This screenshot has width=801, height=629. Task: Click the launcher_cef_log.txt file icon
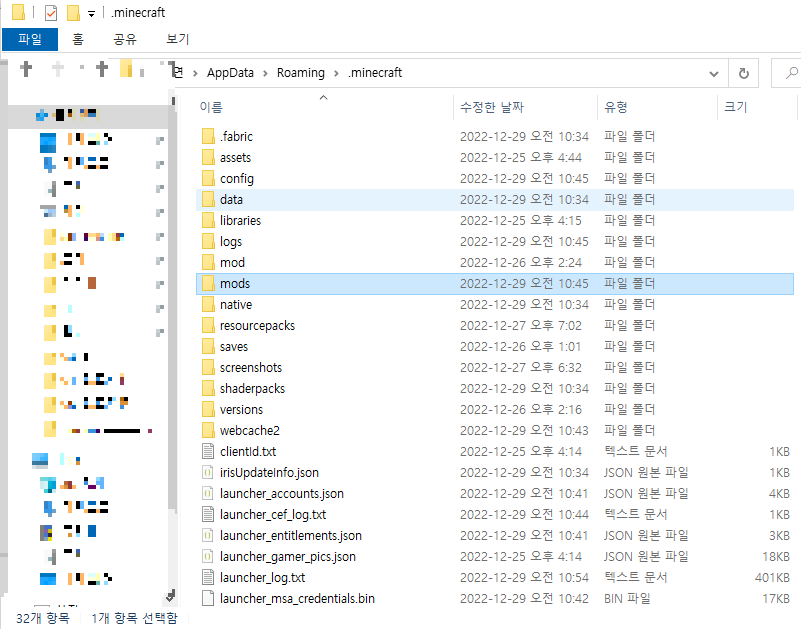coord(208,515)
